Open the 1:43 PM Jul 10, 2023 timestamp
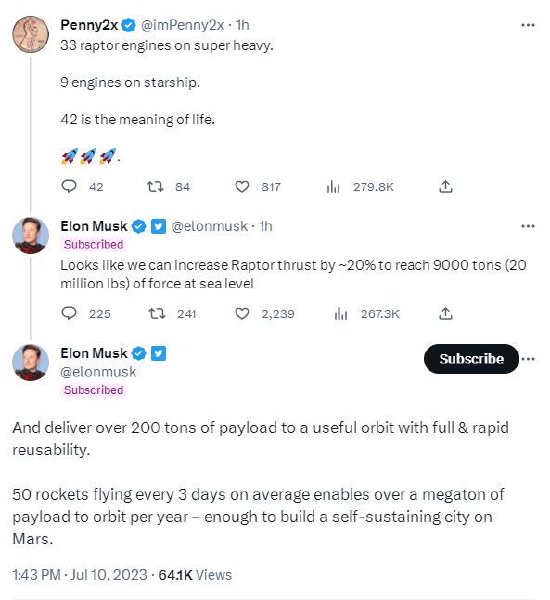Image resolution: width=550 pixels, height=600 pixels. 80,575
